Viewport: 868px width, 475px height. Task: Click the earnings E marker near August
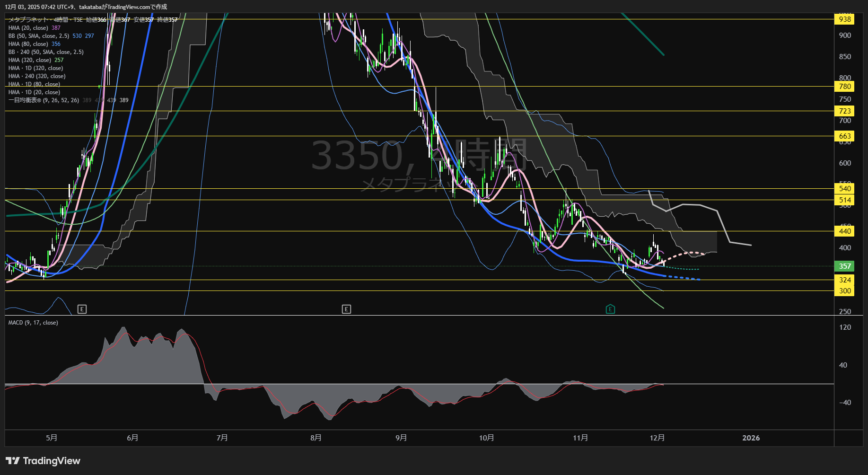click(346, 309)
